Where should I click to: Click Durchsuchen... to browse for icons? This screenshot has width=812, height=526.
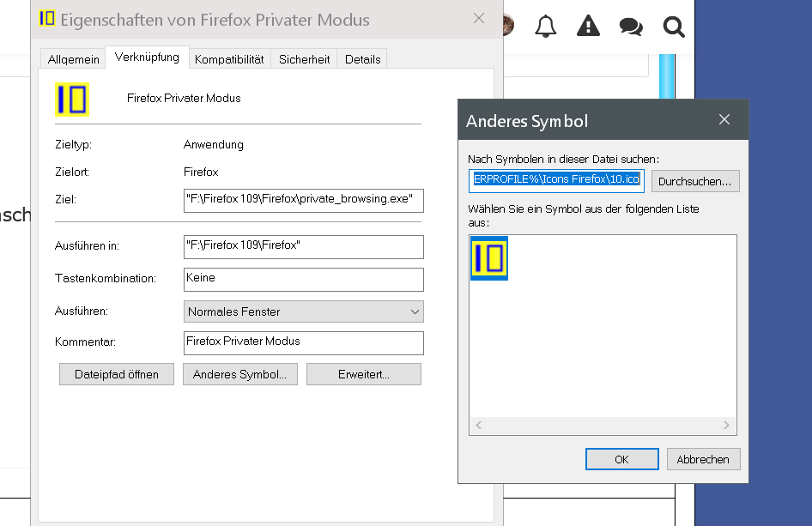tap(694, 181)
